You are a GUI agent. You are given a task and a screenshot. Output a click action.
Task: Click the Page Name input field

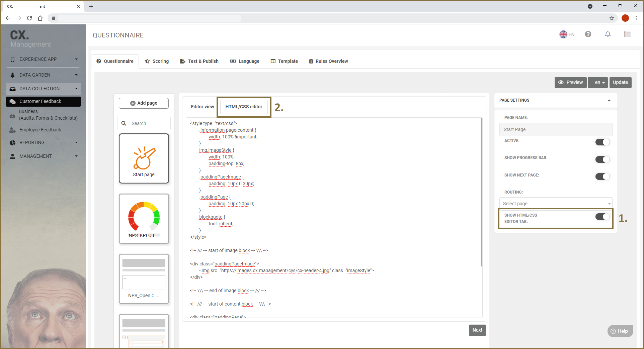tap(556, 129)
